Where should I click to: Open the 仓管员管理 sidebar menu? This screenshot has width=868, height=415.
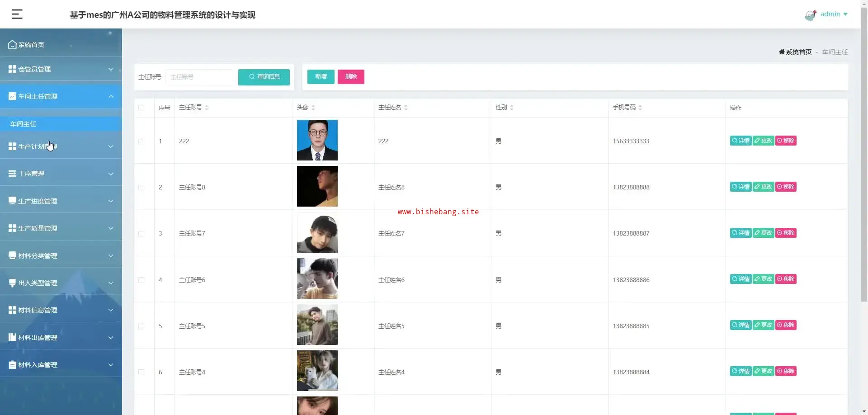(61, 69)
